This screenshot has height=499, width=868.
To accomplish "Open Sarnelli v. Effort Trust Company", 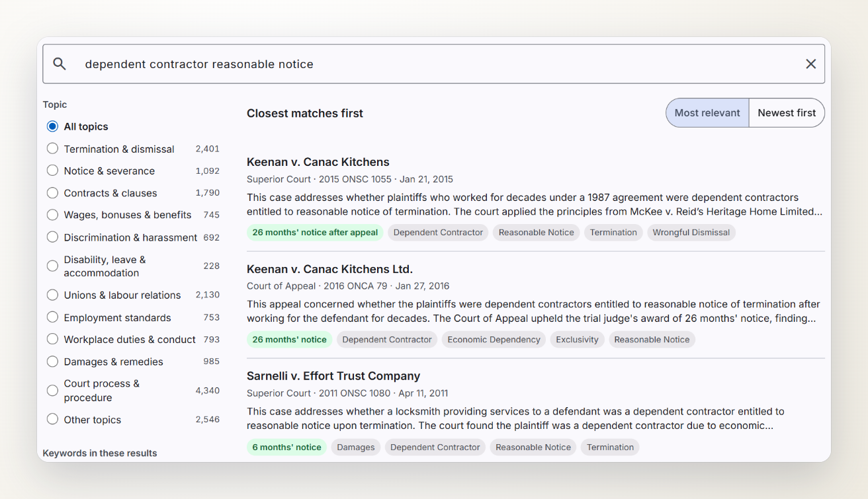I will pos(333,376).
